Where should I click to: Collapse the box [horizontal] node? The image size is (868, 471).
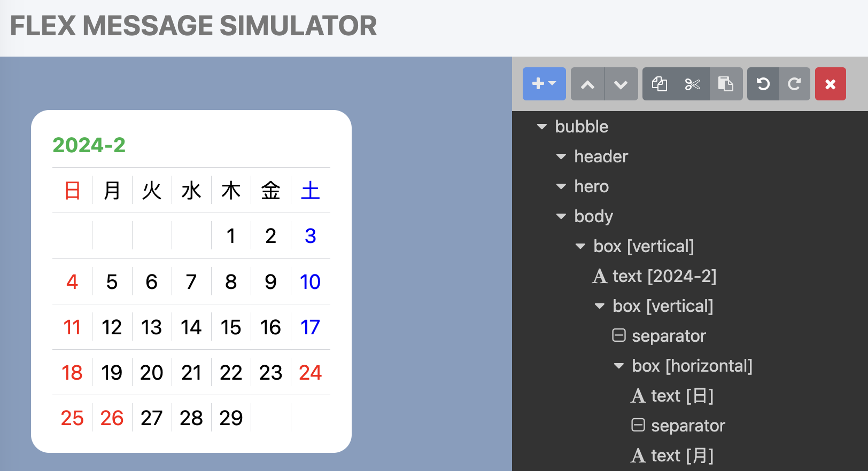pyautogui.click(x=619, y=366)
